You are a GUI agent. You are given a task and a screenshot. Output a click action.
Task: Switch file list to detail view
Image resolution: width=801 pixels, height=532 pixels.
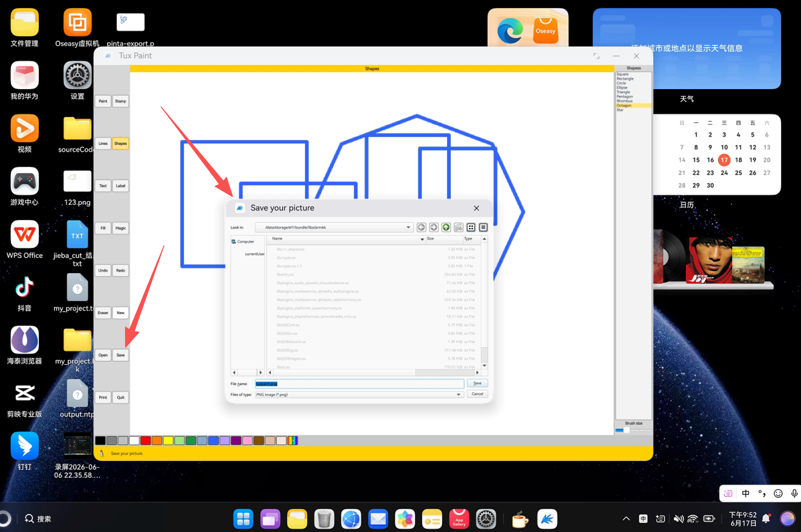pyautogui.click(x=483, y=227)
